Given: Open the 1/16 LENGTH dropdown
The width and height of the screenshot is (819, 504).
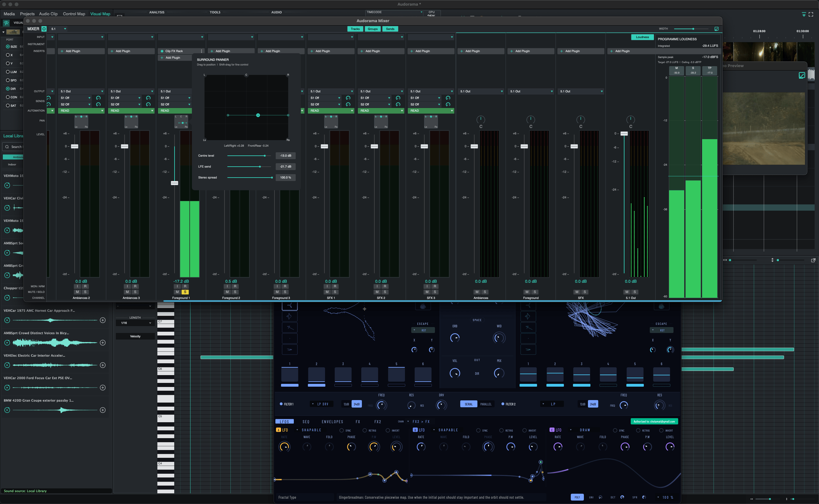Looking at the screenshot, I should (x=136, y=323).
